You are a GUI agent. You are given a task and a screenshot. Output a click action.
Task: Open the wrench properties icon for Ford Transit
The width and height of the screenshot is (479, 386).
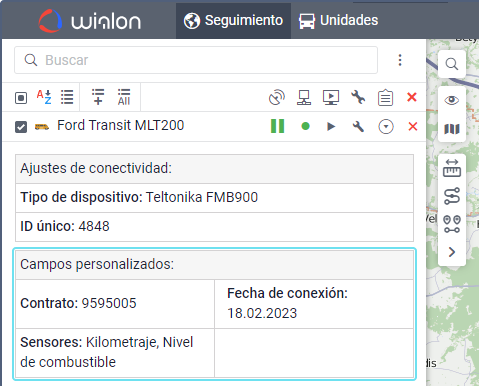tap(358, 127)
